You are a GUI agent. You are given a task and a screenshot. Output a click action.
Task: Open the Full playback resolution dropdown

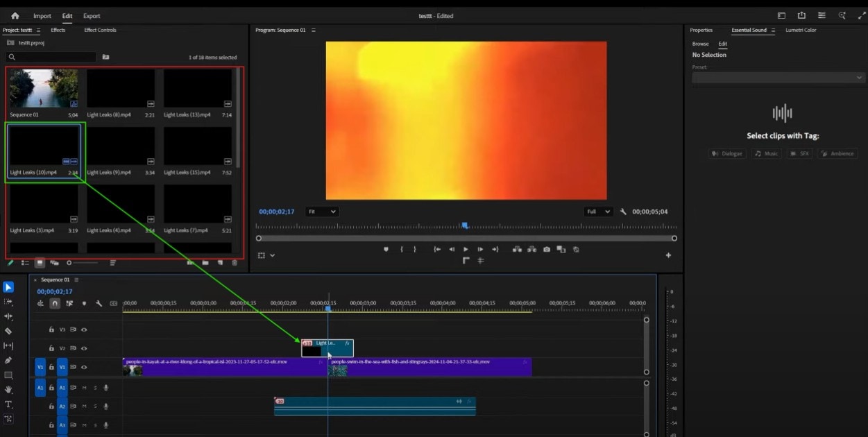(597, 212)
